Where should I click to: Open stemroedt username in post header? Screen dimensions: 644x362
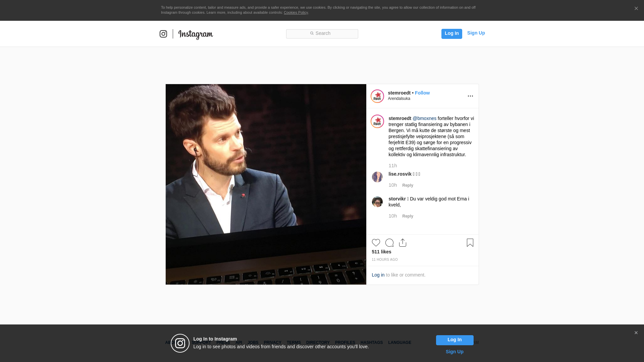[399, 93]
